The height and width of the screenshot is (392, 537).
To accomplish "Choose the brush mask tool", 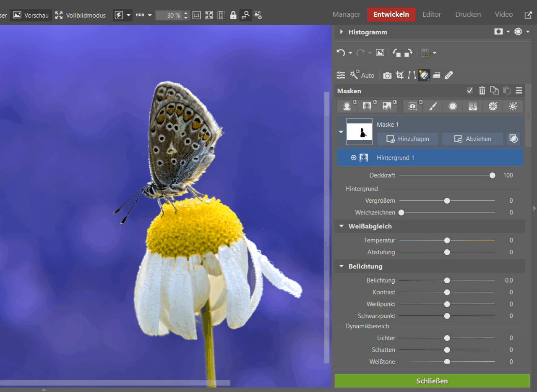I will [432, 107].
